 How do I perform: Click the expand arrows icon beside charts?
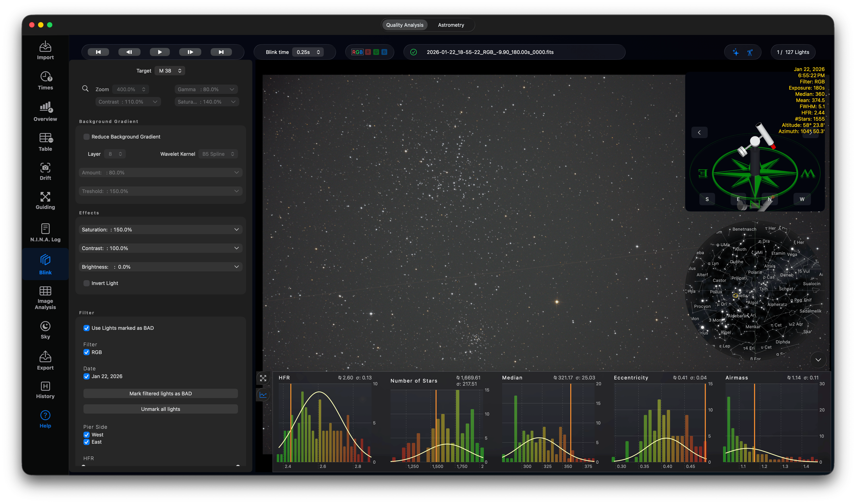pos(263,378)
